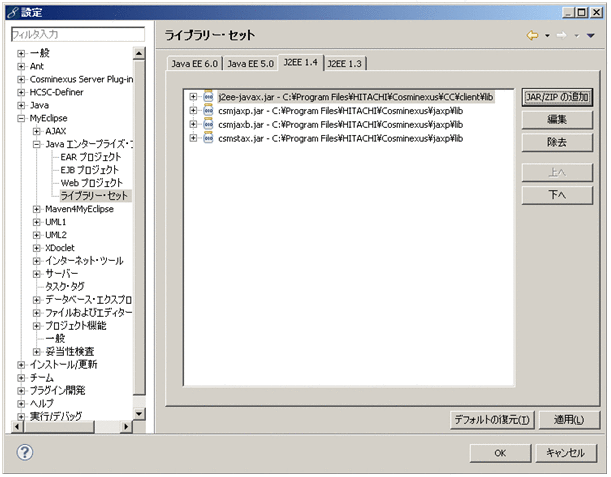The image size is (611, 477).
Task: Expand the 一般 top-level tree node
Action: click(21, 53)
